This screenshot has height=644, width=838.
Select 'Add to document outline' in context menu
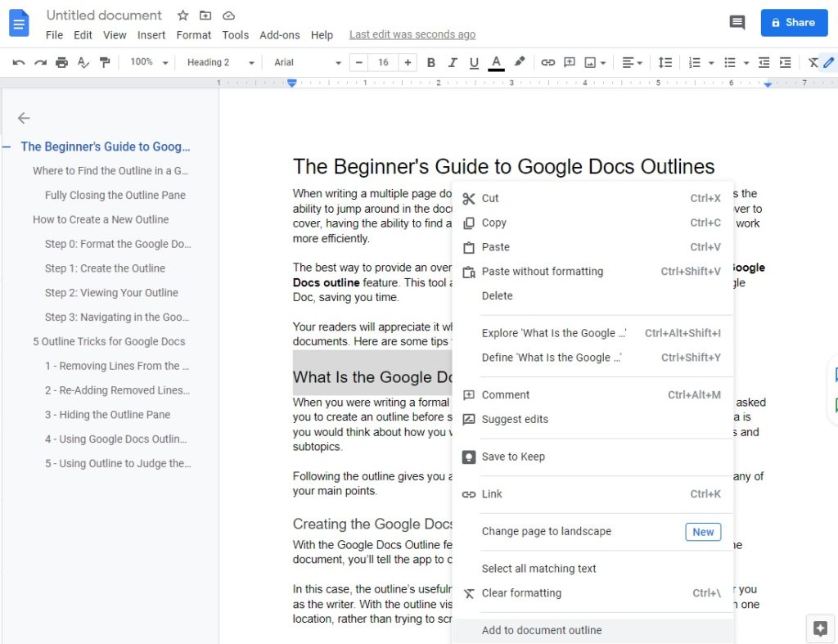point(542,630)
